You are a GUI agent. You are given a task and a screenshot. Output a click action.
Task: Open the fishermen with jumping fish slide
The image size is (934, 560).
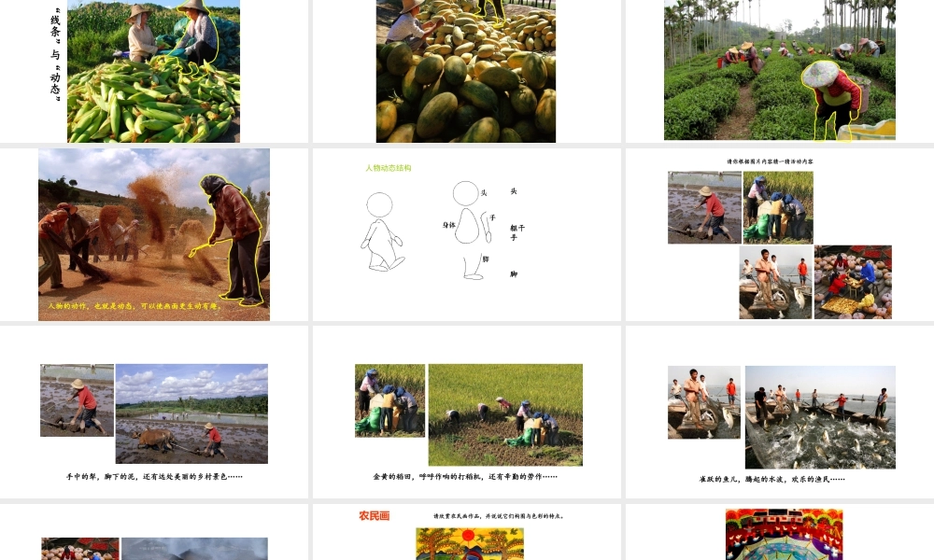(780, 412)
